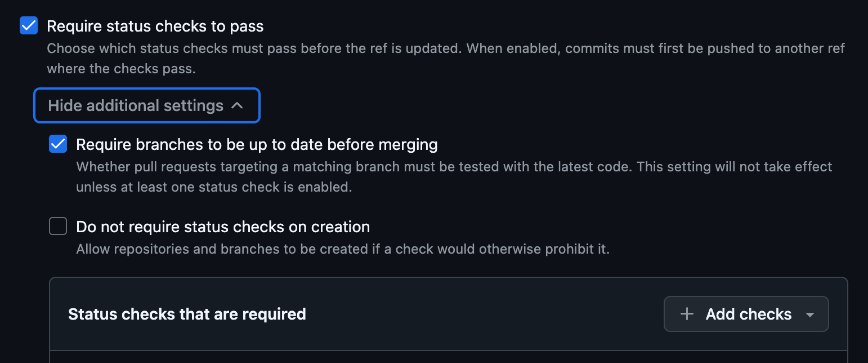Open the Add checks dropdown caret
Screen dimensions: 868x363
(x=810, y=315)
